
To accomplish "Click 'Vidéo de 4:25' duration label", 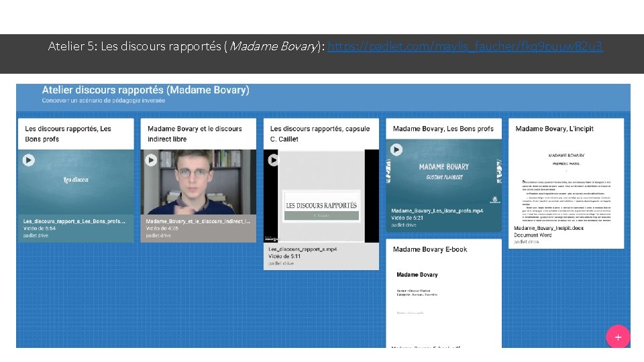I will pyautogui.click(x=162, y=228).
